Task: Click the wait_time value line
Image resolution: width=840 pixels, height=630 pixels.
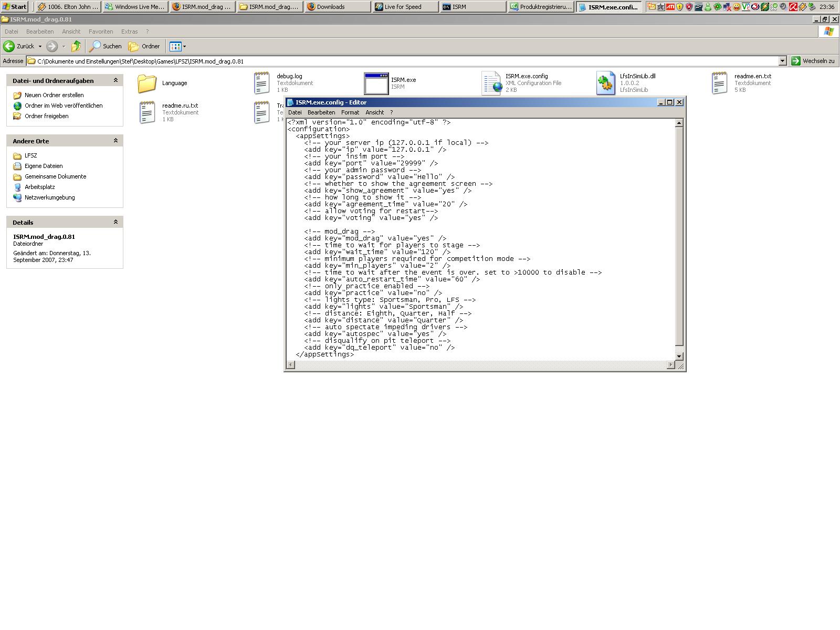Action: point(377,252)
